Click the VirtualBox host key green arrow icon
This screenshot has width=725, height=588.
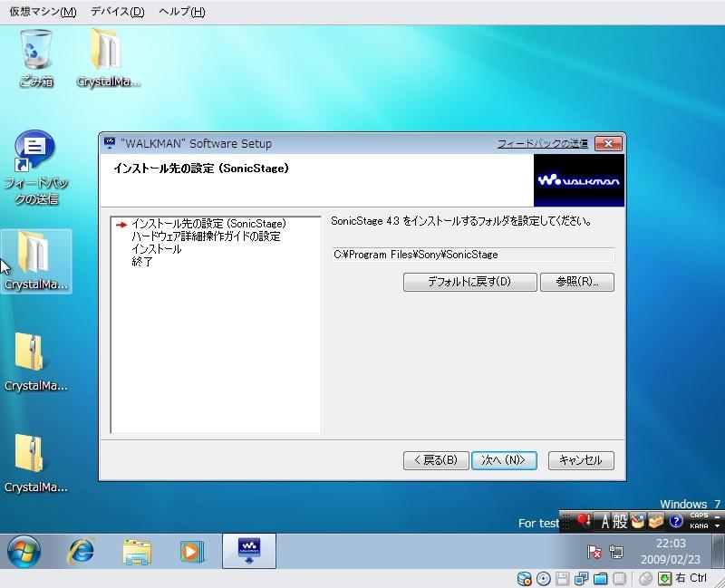[665, 579]
